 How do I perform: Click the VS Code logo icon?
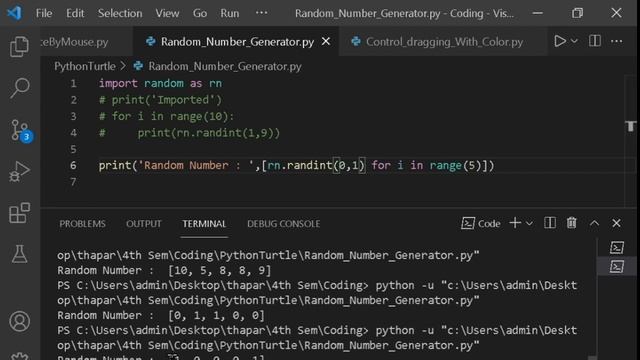tap(14, 13)
